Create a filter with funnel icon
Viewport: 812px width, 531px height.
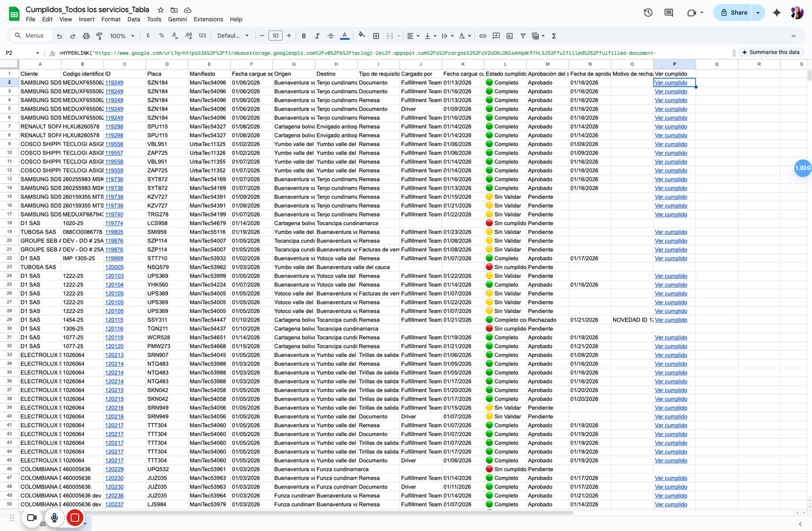point(523,36)
